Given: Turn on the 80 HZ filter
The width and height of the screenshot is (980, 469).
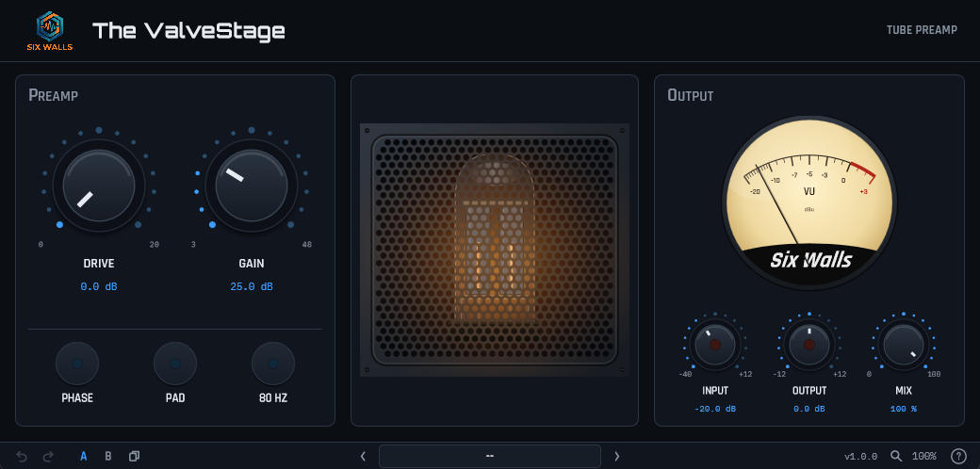Looking at the screenshot, I should click(273, 364).
